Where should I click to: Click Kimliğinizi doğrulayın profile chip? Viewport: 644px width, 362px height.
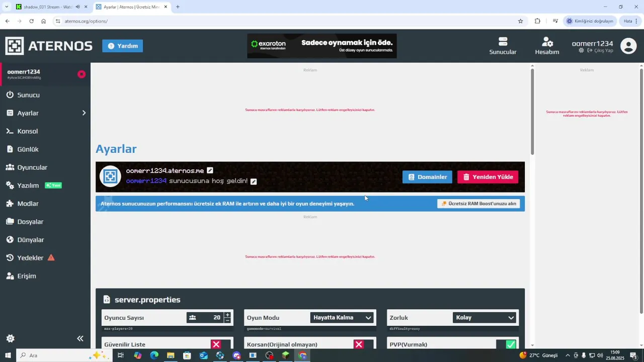point(590,21)
